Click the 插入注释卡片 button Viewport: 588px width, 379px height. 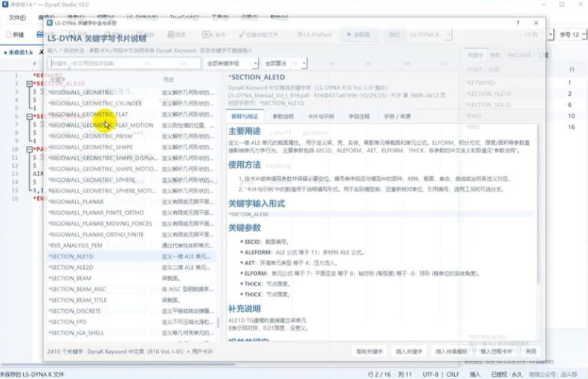pos(496,352)
